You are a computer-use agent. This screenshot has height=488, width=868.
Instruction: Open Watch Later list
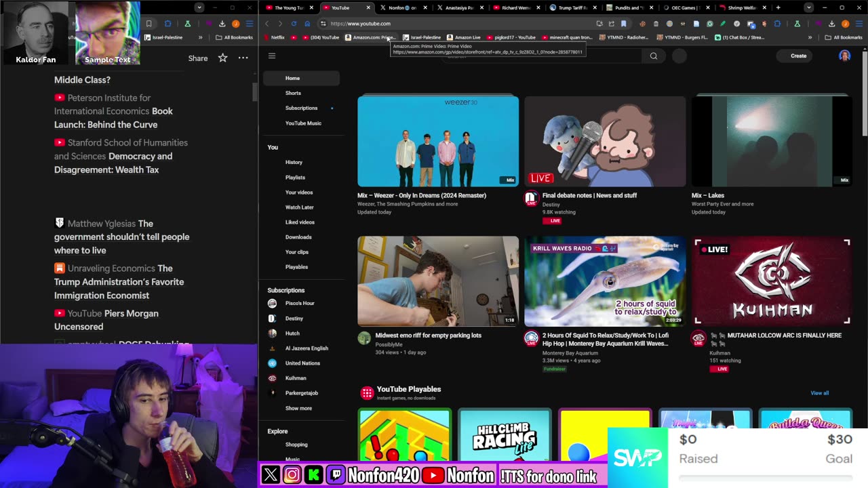(301, 207)
